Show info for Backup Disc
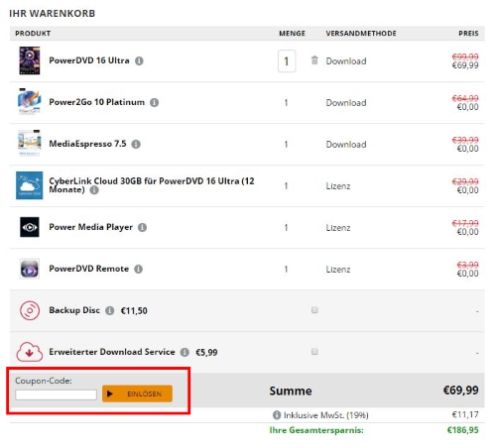 click(x=110, y=311)
